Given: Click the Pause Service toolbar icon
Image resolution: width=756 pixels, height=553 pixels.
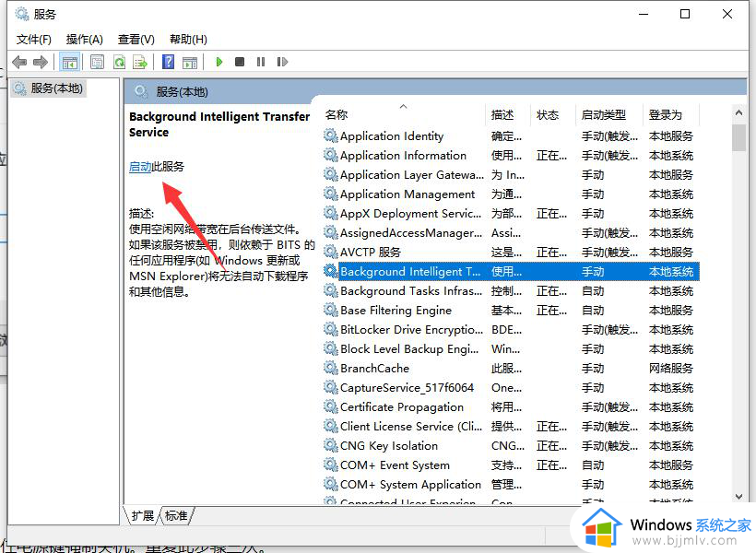Looking at the screenshot, I should (x=261, y=62).
